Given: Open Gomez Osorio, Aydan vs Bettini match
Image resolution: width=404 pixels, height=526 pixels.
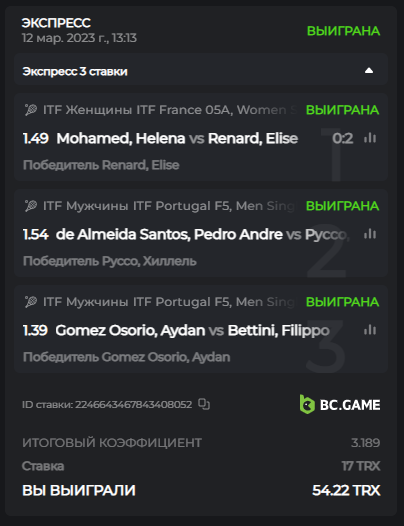Looking at the screenshot, I should pos(193,330).
